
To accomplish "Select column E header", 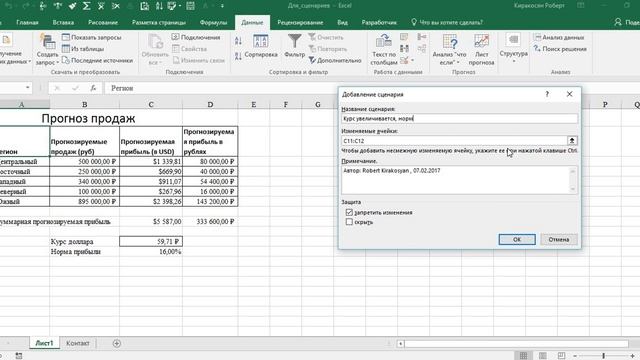I will coord(253,104).
